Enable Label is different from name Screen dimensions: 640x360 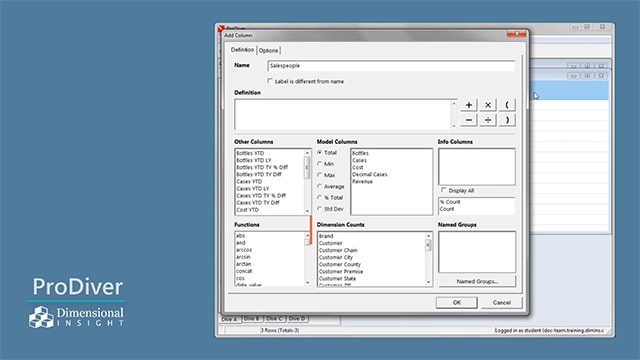coord(270,81)
